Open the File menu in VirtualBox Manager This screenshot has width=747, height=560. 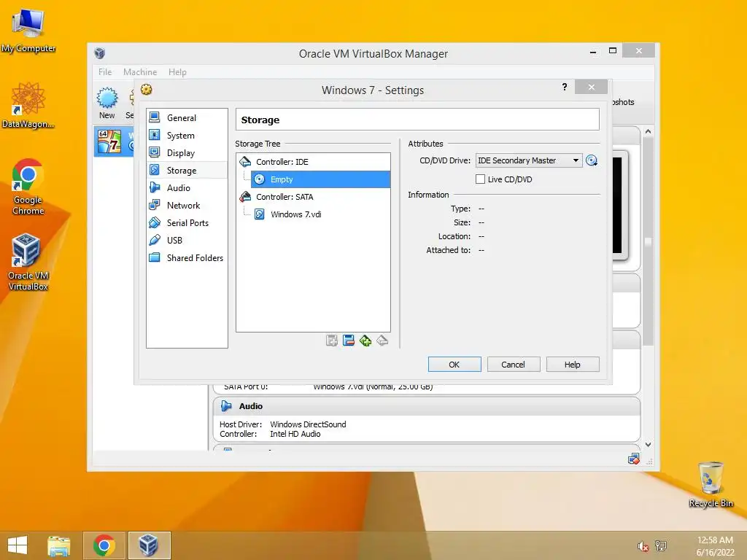(105, 72)
